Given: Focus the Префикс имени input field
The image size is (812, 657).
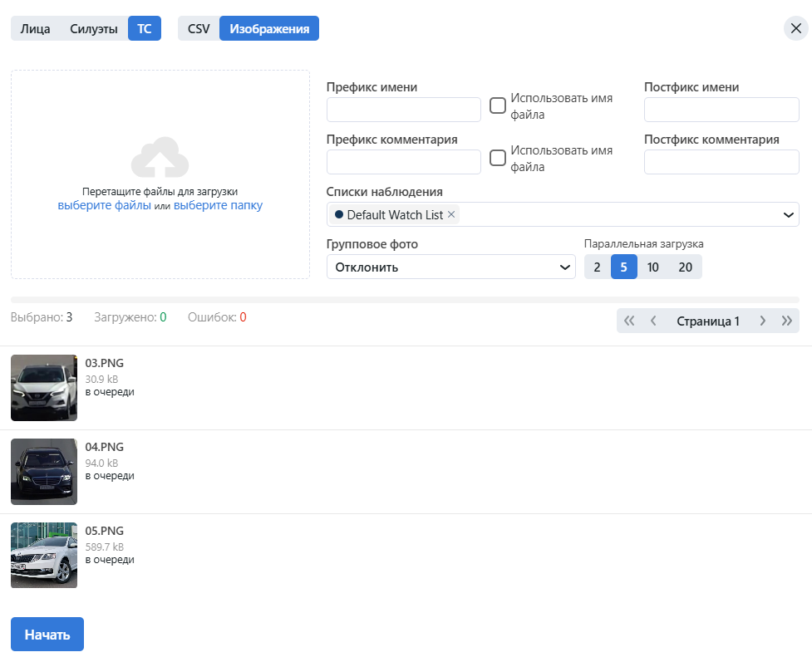Looking at the screenshot, I should tap(403, 110).
